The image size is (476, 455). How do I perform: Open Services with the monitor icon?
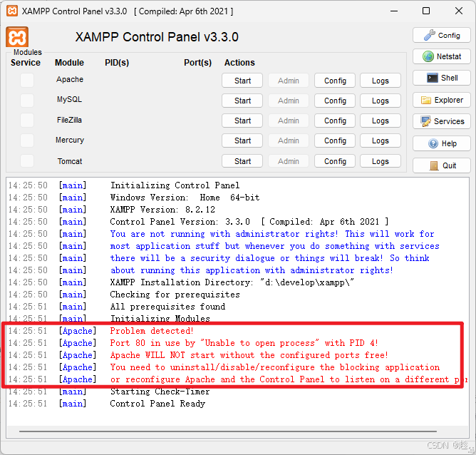tap(441, 121)
